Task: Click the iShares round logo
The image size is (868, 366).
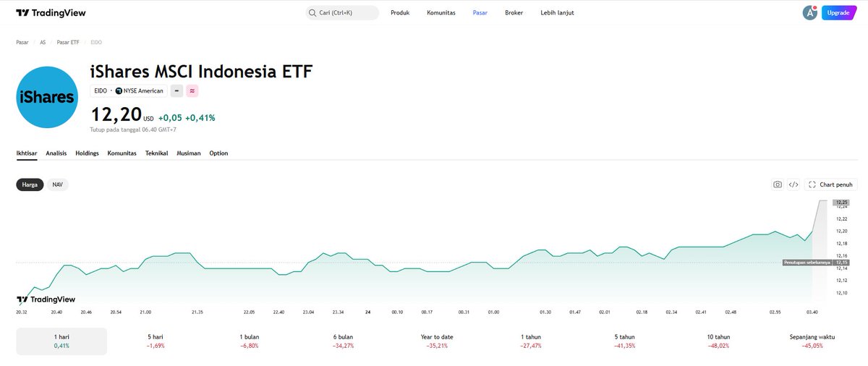Action: [x=47, y=97]
